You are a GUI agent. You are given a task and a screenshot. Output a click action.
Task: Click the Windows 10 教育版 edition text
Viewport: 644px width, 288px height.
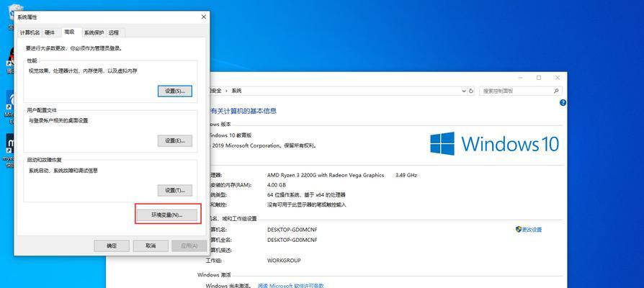click(x=231, y=135)
